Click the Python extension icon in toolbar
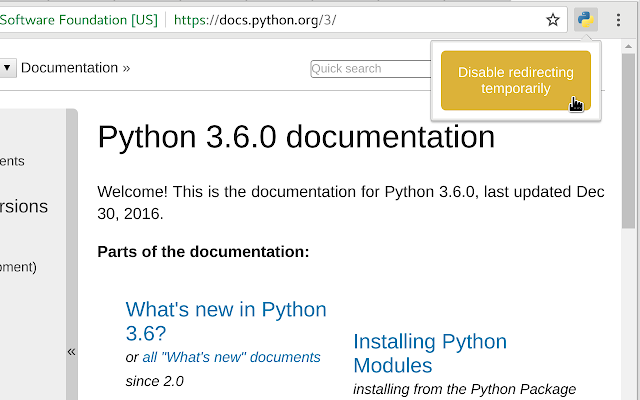 pyautogui.click(x=586, y=20)
